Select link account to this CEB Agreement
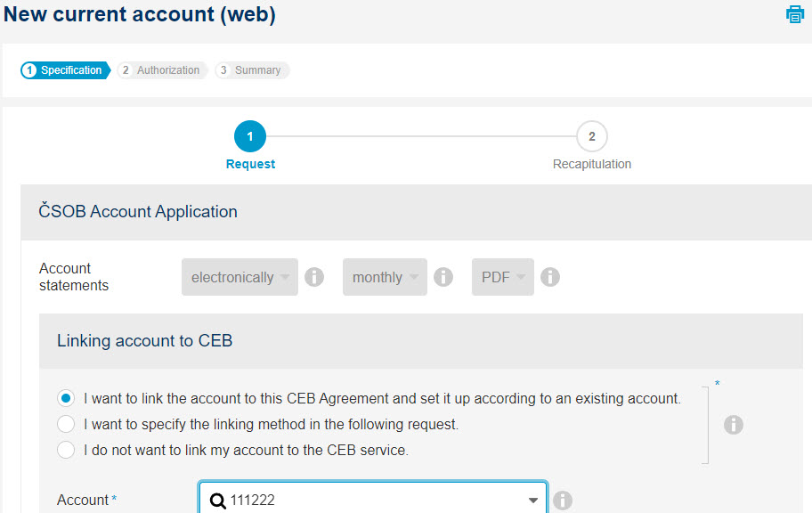Viewport: 812px width, 513px height. [x=66, y=398]
